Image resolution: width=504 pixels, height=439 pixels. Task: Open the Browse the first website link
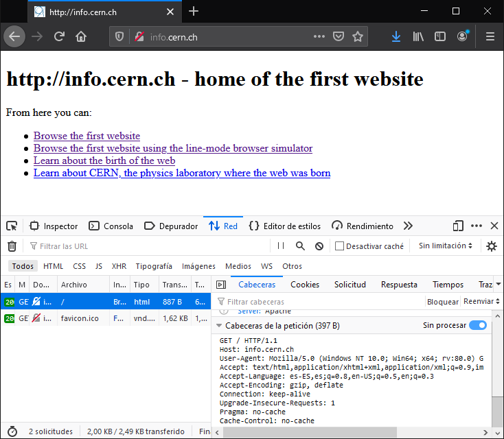(87, 136)
